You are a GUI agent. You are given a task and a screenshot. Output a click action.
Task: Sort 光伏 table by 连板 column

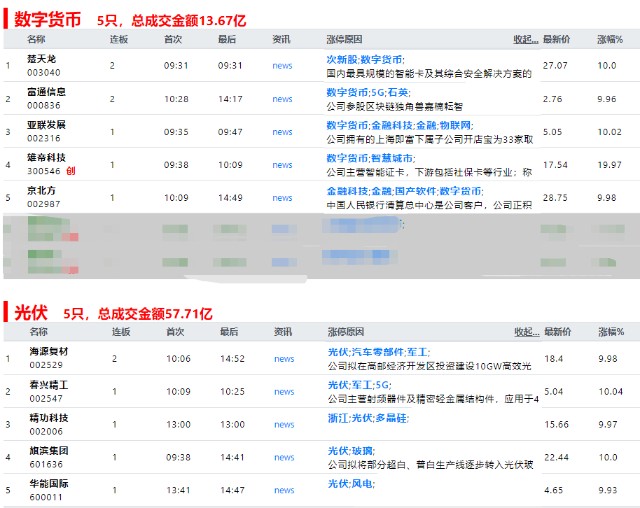click(x=121, y=332)
